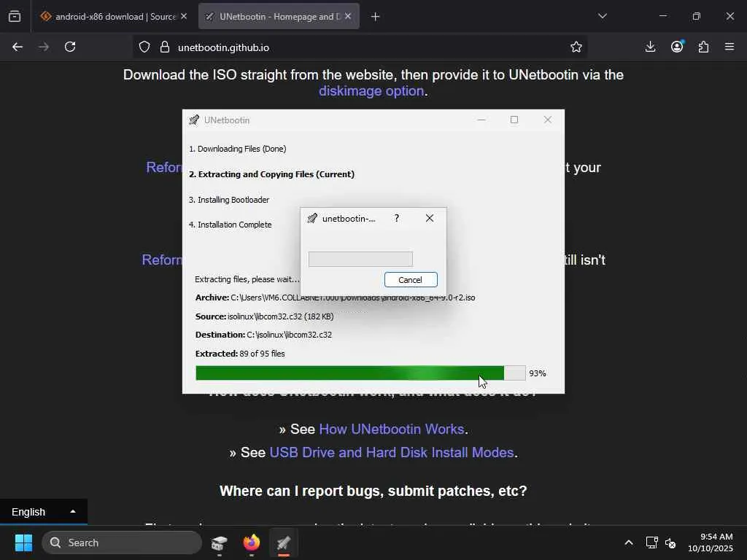The width and height of the screenshot is (747, 560).
Task: Open the muted volume tray icon
Action: click(x=670, y=542)
